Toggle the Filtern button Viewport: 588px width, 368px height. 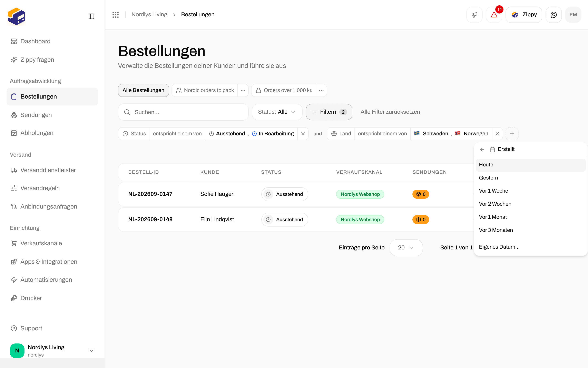coord(329,112)
